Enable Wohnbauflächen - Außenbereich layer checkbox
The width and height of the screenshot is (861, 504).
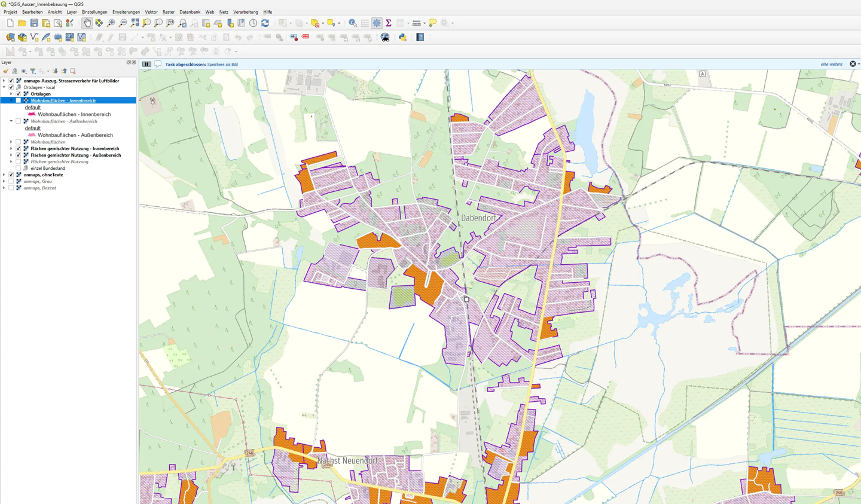click(18, 121)
